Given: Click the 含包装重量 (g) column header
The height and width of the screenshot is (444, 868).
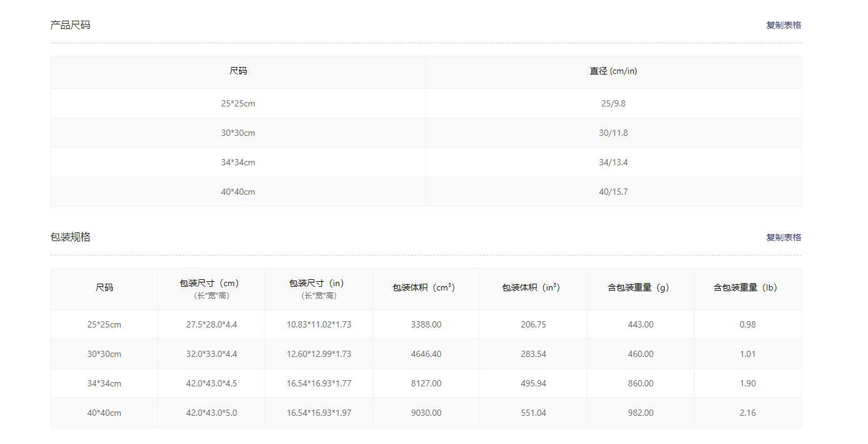Looking at the screenshot, I should tap(640, 289).
